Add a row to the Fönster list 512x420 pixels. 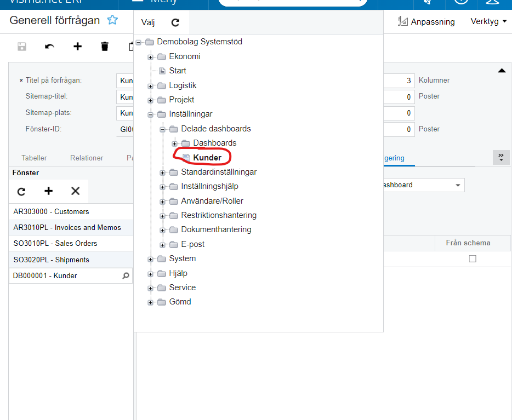48,191
